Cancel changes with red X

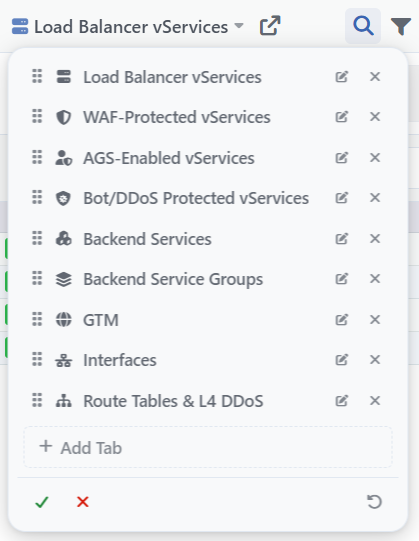click(83, 502)
